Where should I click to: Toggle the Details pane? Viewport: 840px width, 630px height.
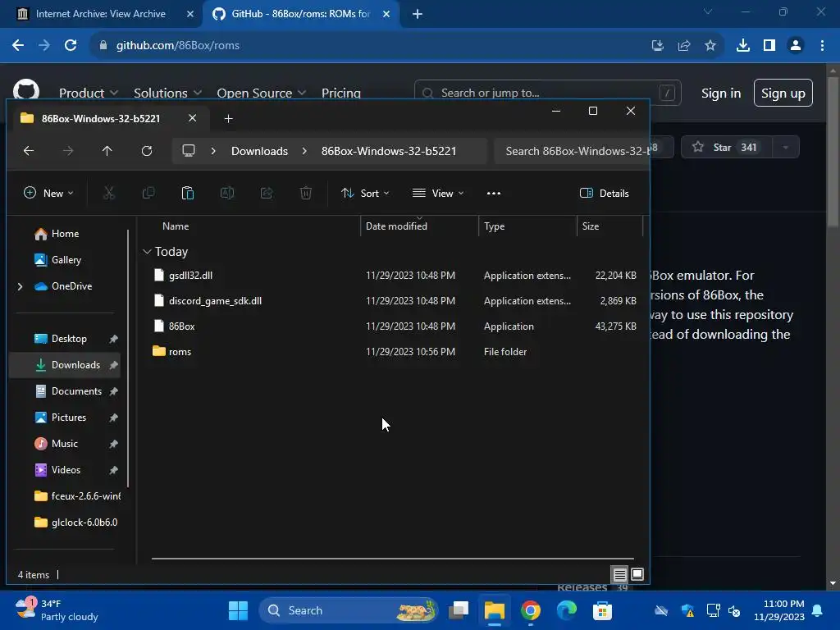(605, 194)
